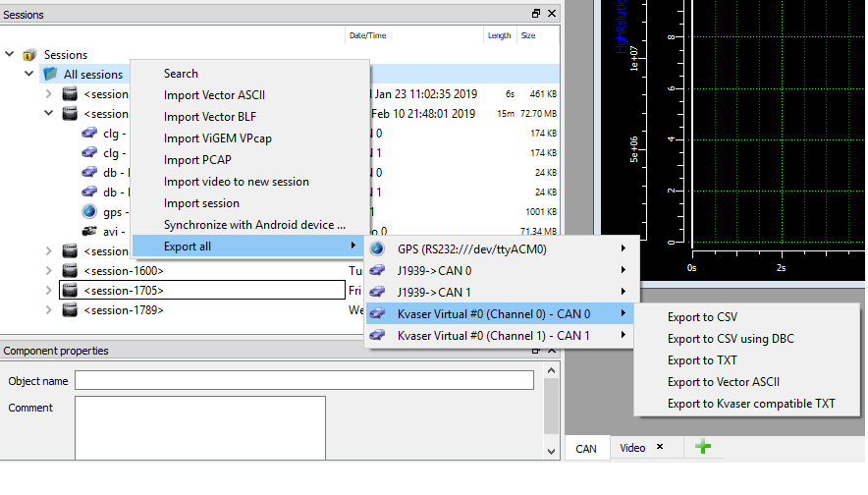Click the Kvaser Channel 0 connector icon
The height and width of the screenshot is (495, 868).
click(x=377, y=314)
